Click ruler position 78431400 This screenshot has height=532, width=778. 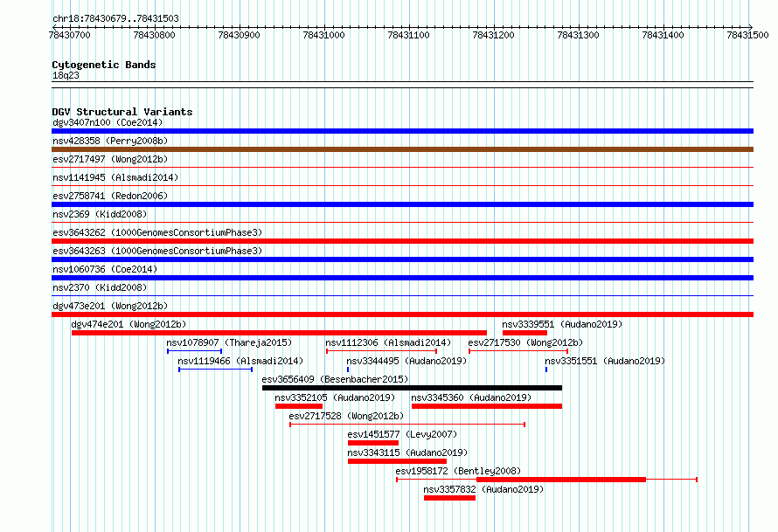[x=663, y=35]
